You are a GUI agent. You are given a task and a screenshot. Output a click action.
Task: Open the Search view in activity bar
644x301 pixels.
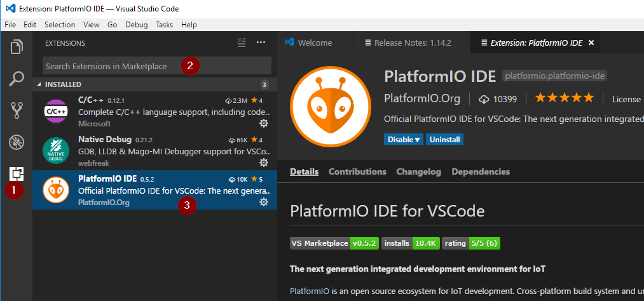pyautogui.click(x=17, y=78)
